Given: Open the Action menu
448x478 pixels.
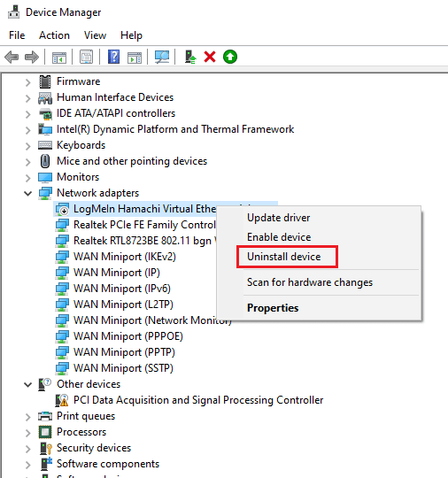Looking at the screenshot, I should [54, 35].
